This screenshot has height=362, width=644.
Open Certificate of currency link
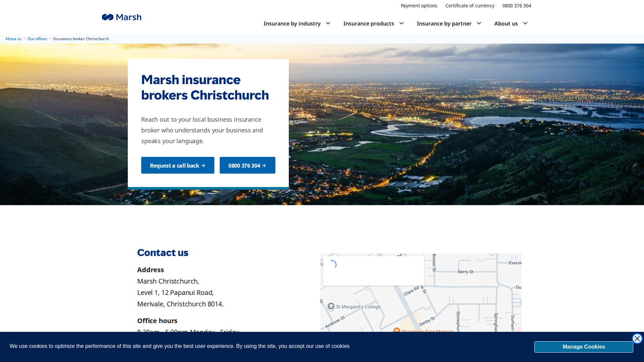click(x=470, y=6)
